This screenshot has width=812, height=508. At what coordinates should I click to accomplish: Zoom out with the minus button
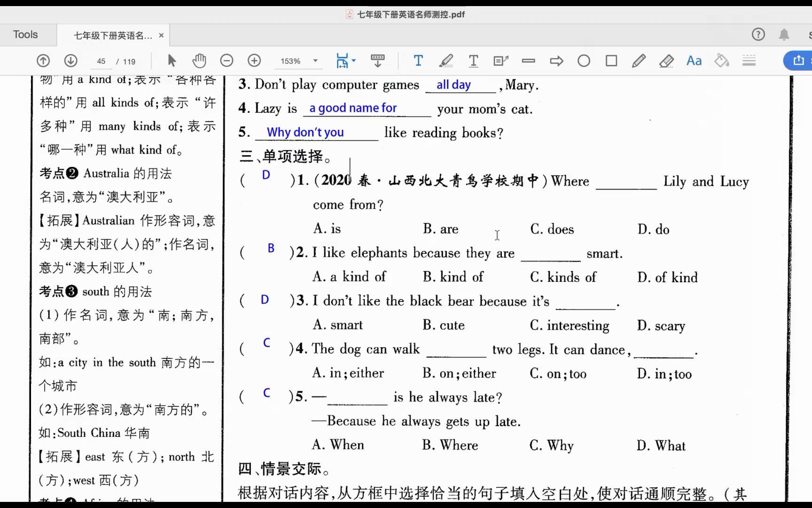tap(226, 61)
